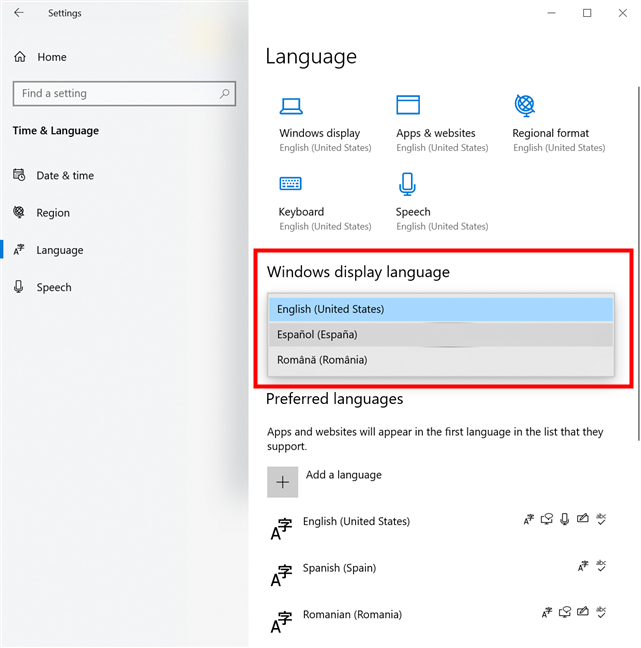Select English (United States) preferred language row
This screenshot has width=641, height=648.
coord(441,527)
